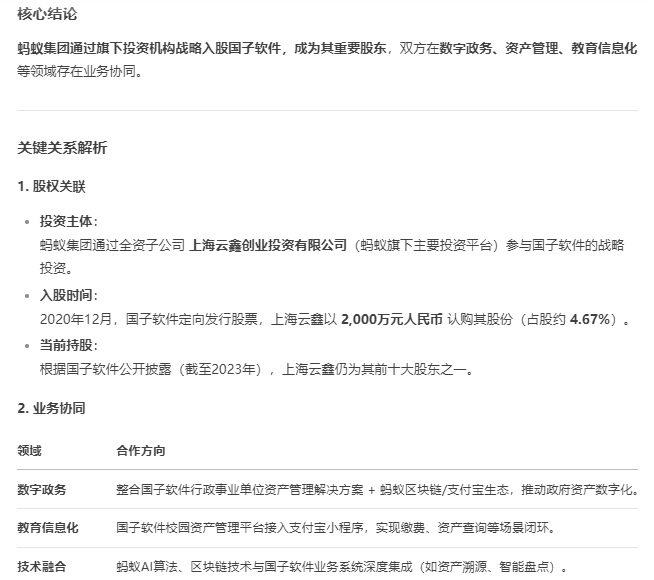Viewport: 654px width, 580px height.
Task: Click the bold text 上海云鑫创业投资有限公司
Action: [x=268, y=245]
